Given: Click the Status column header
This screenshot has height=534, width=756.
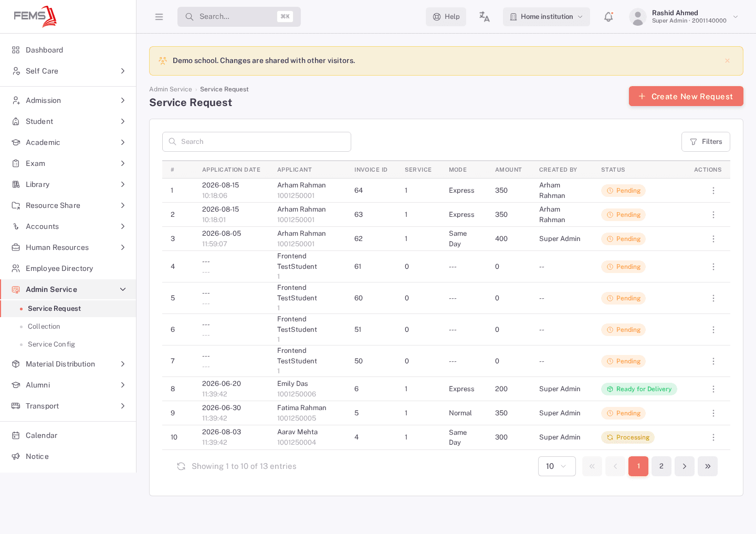Looking at the screenshot, I should [613, 170].
